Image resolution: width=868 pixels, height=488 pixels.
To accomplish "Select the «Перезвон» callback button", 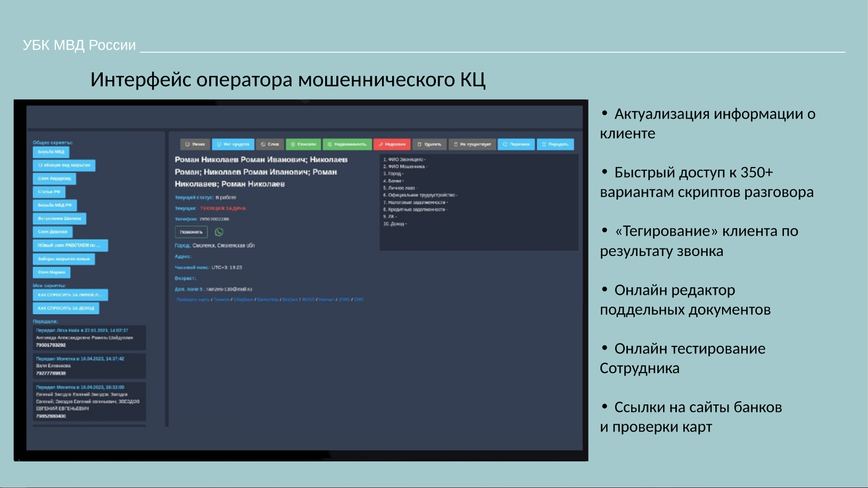I will click(516, 144).
